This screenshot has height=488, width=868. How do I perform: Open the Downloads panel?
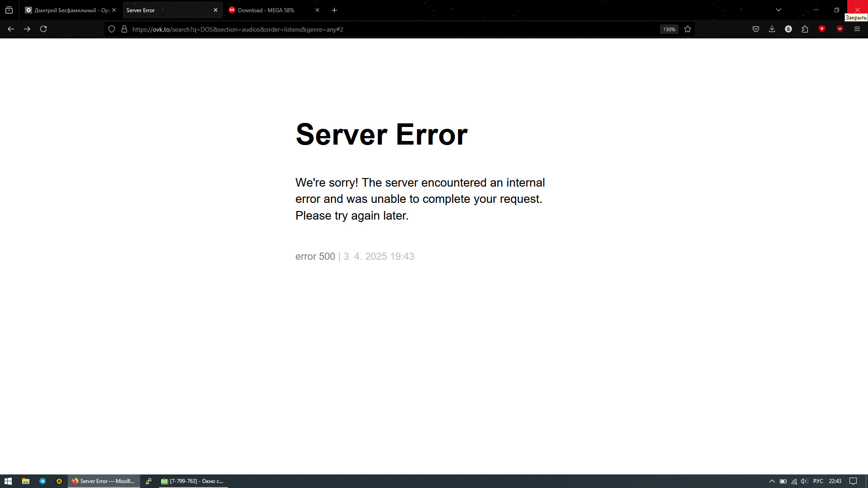point(772,29)
